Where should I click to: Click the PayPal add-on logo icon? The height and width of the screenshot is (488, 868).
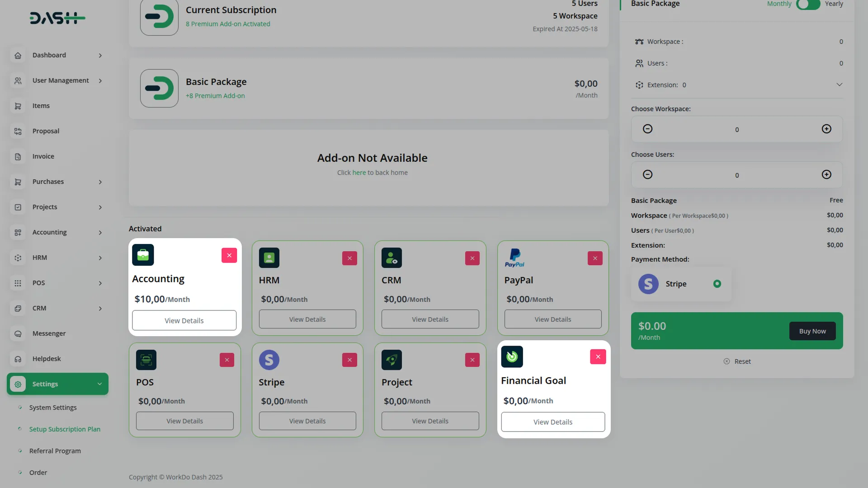pyautogui.click(x=514, y=258)
